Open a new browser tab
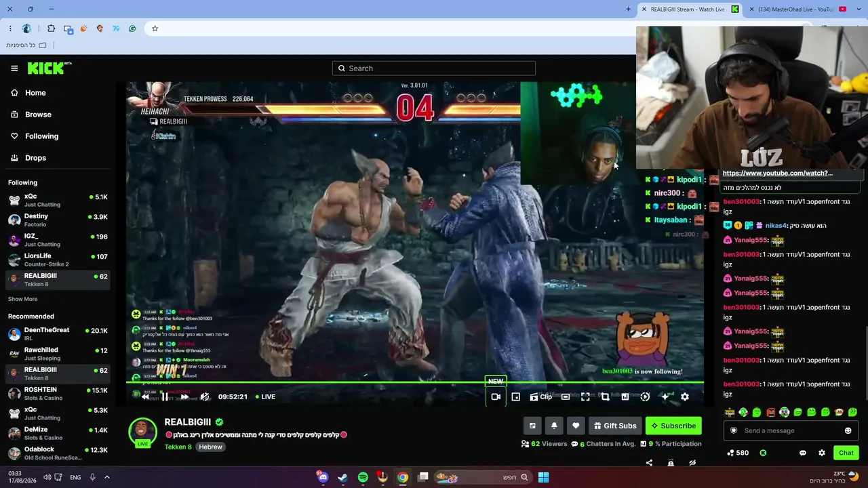Image resolution: width=868 pixels, height=488 pixels. 628,9
